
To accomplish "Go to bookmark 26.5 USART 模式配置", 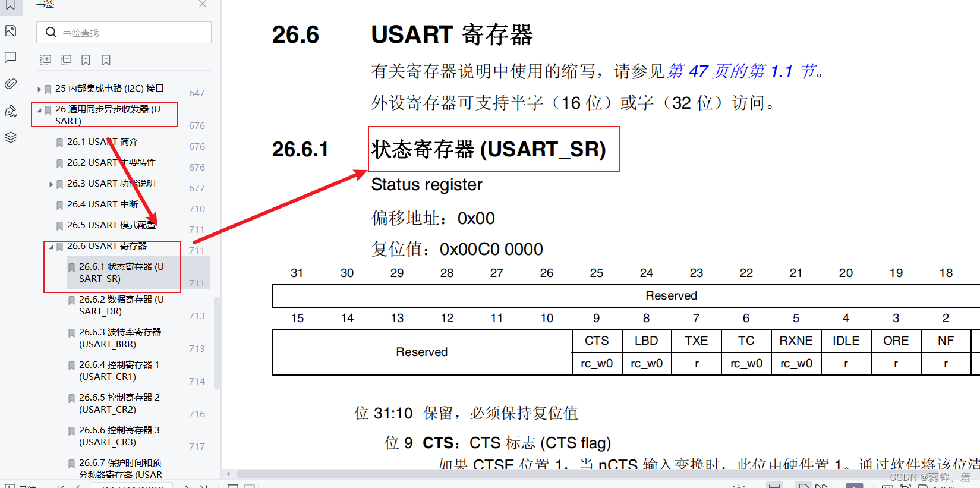I will pyautogui.click(x=111, y=225).
